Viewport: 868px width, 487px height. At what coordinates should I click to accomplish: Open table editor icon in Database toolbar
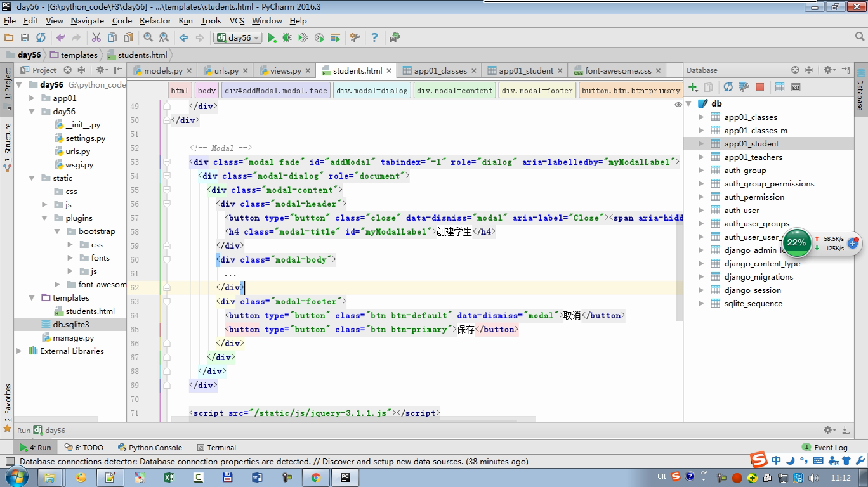pyautogui.click(x=780, y=87)
